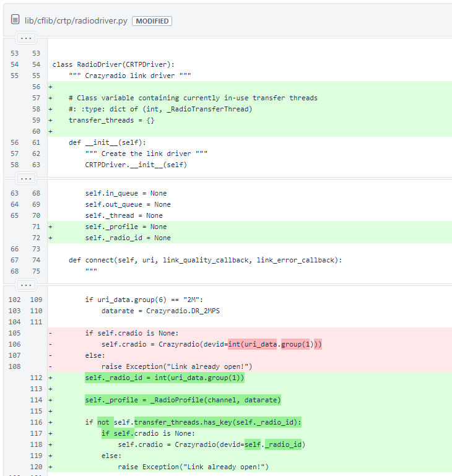The image size is (452, 476).
Task: Open the lib/cflib/crtp/radiodriver.py file link
Action: click(x=76, y=20)
